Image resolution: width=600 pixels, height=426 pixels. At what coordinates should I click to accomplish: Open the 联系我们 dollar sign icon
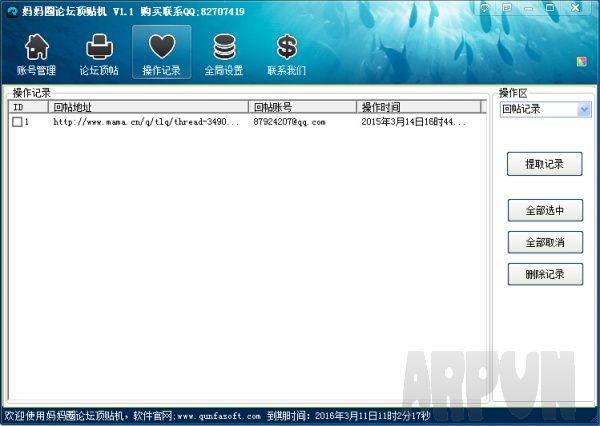tap(286, 53)
